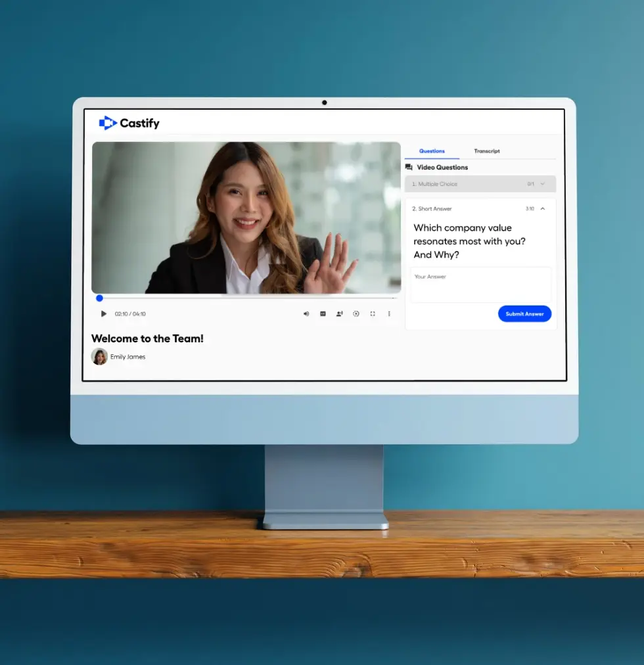Screen dimensions: 644x665
Task: Select the Questions tab
Action: tap(432, 150)
